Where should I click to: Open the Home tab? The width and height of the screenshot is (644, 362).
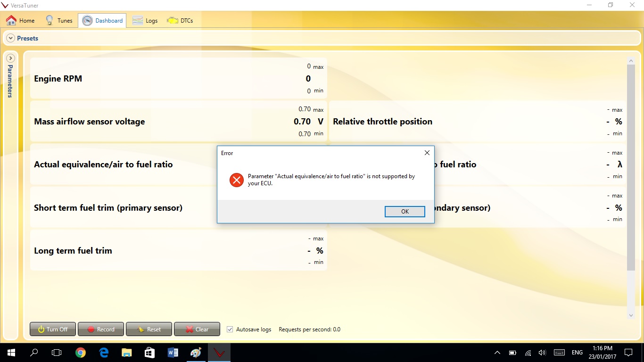(20, 21)
